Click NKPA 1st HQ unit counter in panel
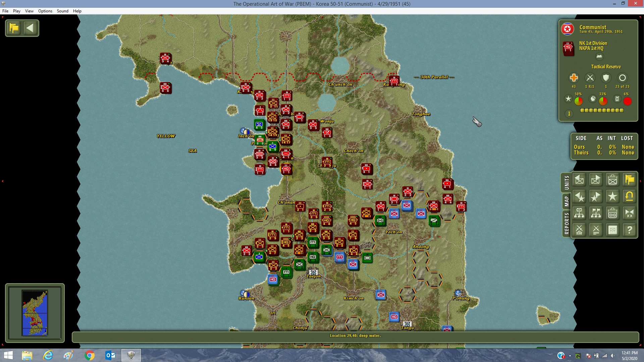Screen dimensions: 644x362 click(x=568, y=48)
